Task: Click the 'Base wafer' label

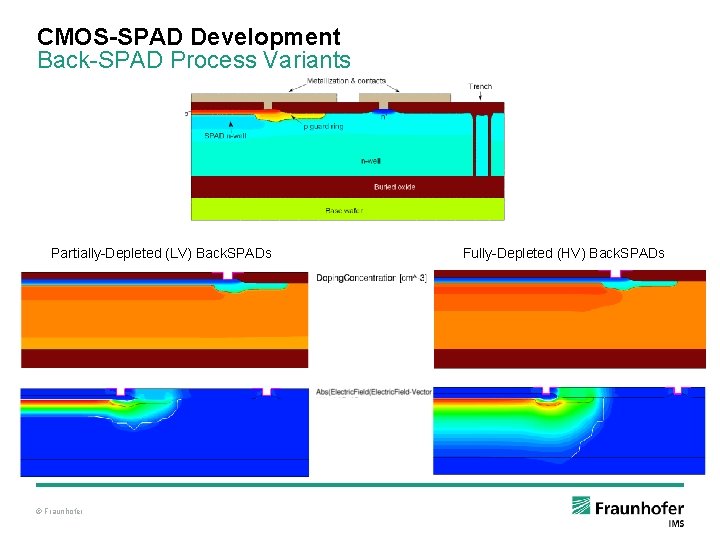Action: tap(344, 211)
